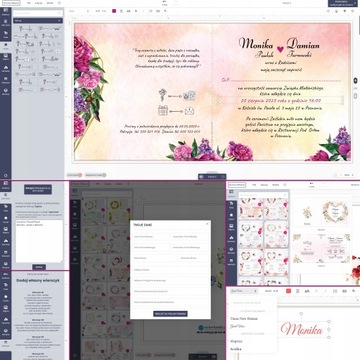Image resolution: width=360 pixels, height=360 pixels.
Task: Choose the Alegreya font
Action: pos(236,341)
